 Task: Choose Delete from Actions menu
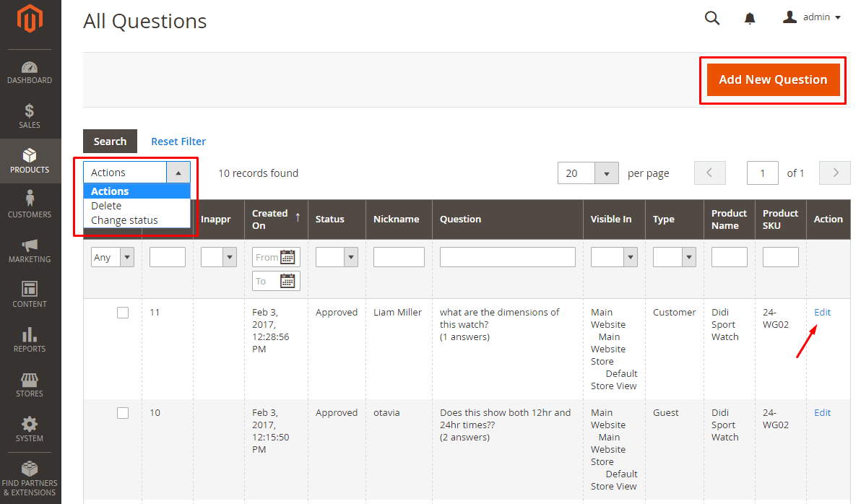[106, 206]
